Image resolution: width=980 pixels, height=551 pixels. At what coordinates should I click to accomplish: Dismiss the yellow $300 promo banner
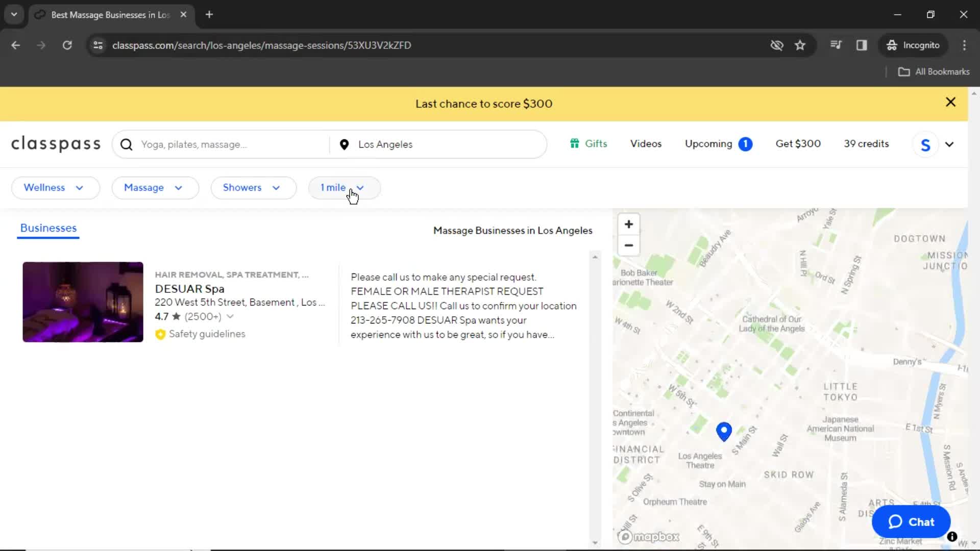coord(950,102)
